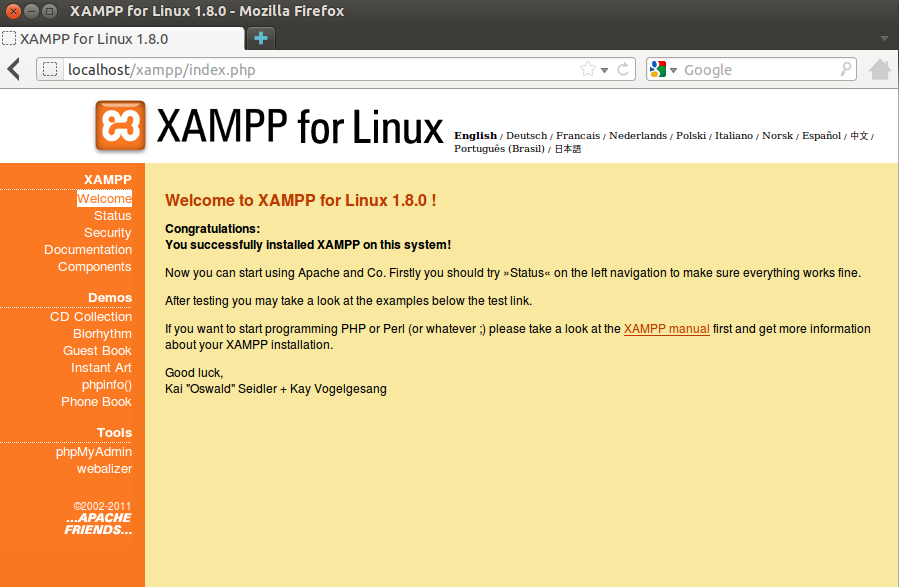Switch language to Nederlands
Viewport: 899px width, 587px height.
pos(638,135)
